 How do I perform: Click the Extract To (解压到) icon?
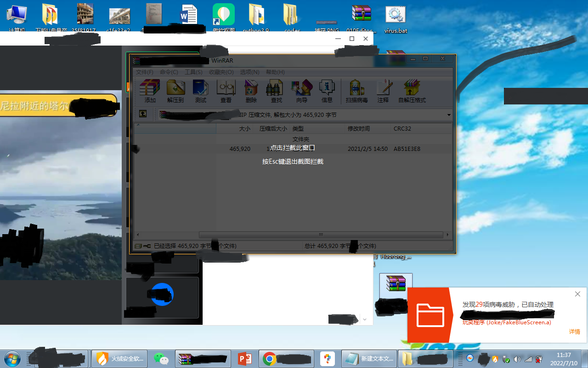tap(175, 91)
